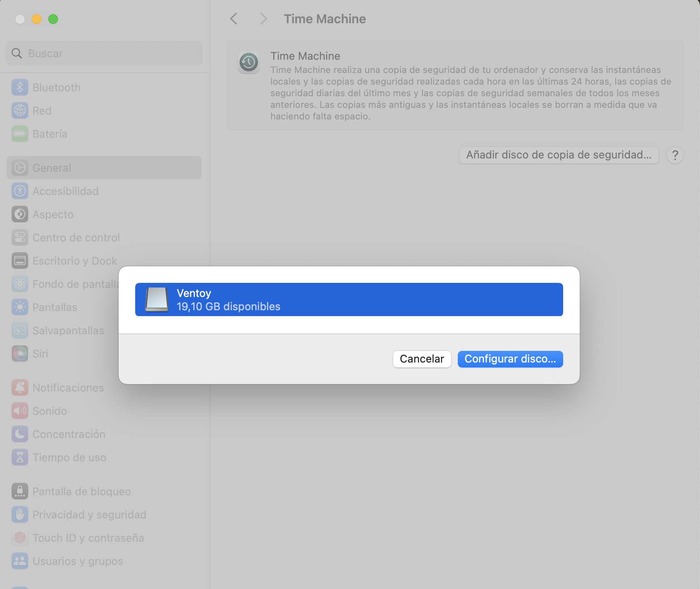This screenshot has width=700, height=589.
Task: Open Usuarios y grupos entry
Action: point(104,561)
